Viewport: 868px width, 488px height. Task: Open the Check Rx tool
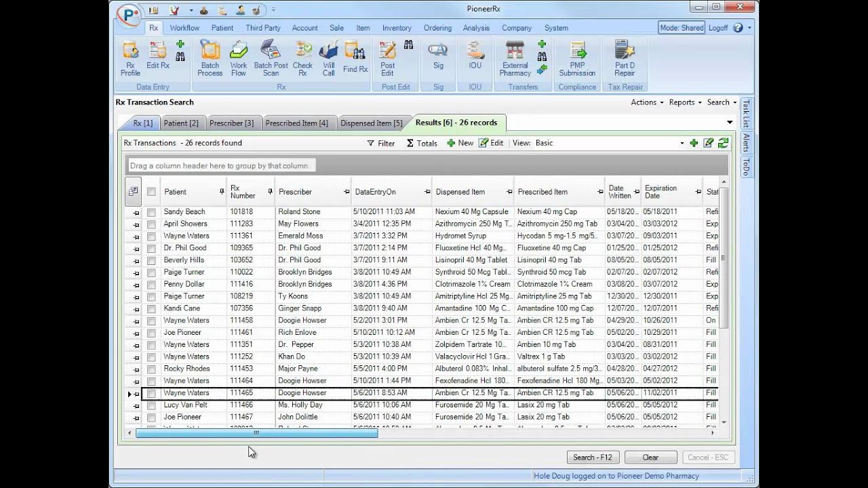tap(302, 59)
